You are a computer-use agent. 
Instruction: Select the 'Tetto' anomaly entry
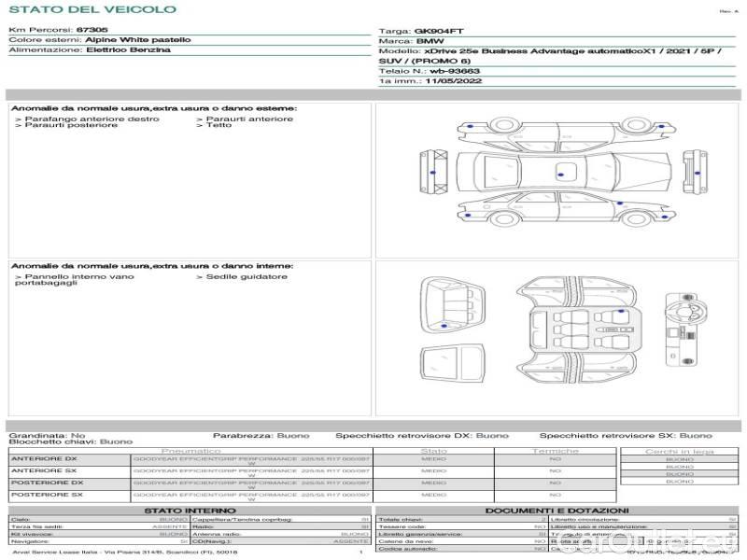click(x=214, y=125)
